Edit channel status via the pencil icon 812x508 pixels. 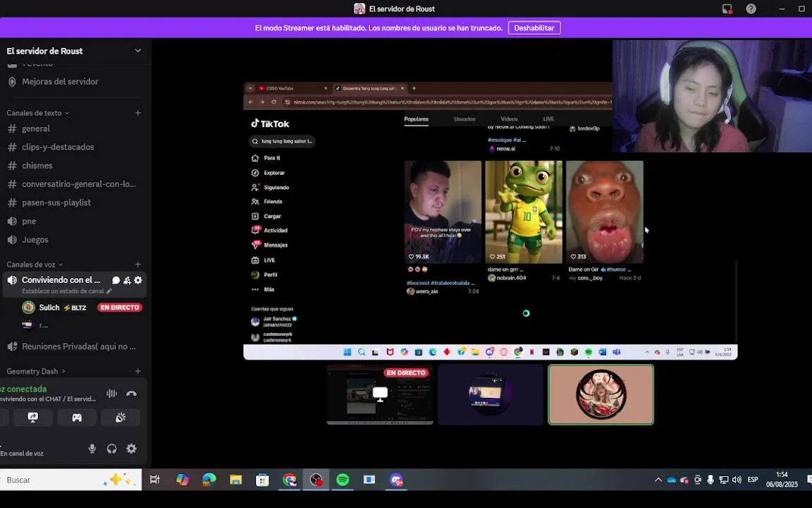pos(109,291)
